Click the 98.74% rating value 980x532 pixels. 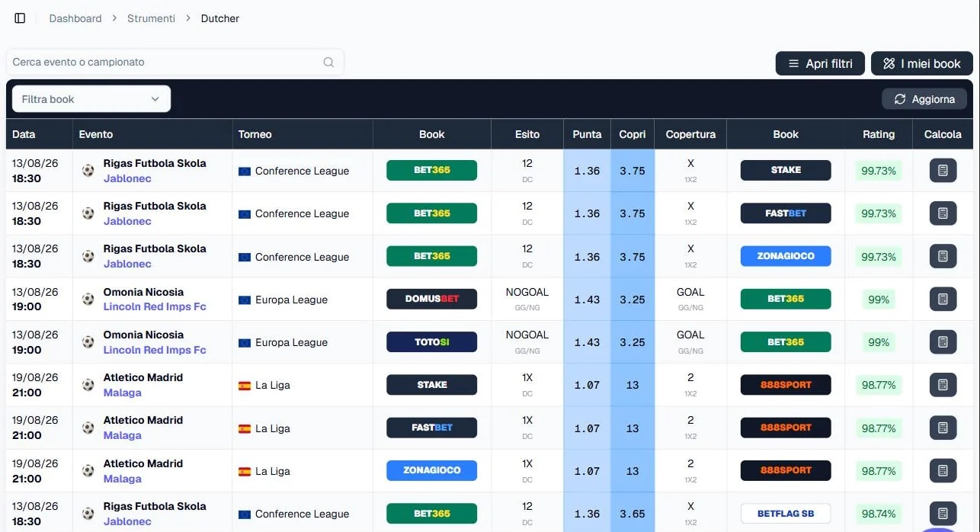[879, 514]
